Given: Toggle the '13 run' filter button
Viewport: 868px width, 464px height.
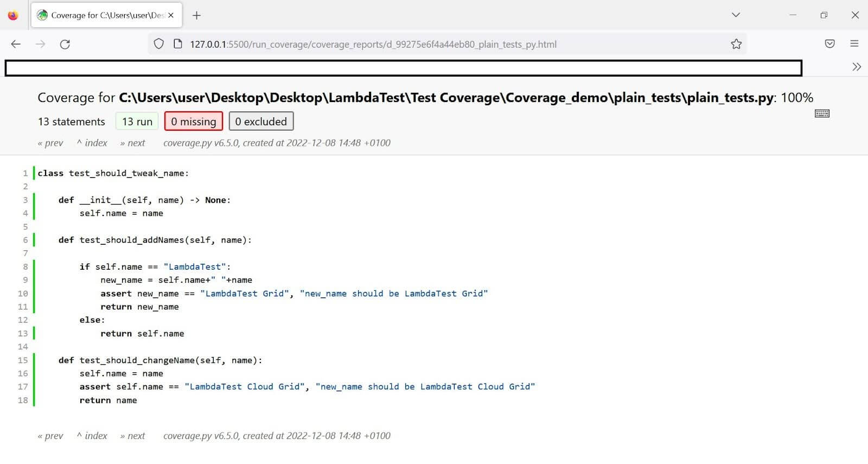Looking at the screenshot, I should tap(137, 122).
